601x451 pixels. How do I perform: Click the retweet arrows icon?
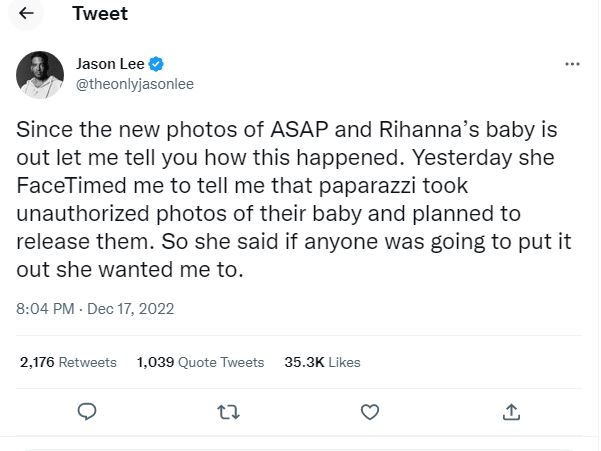pos(229,411)
